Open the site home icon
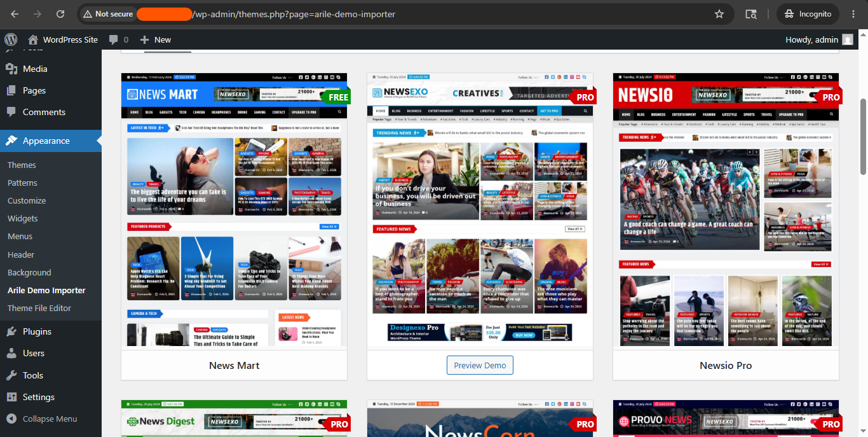868x437 pixels. [33, 39]
